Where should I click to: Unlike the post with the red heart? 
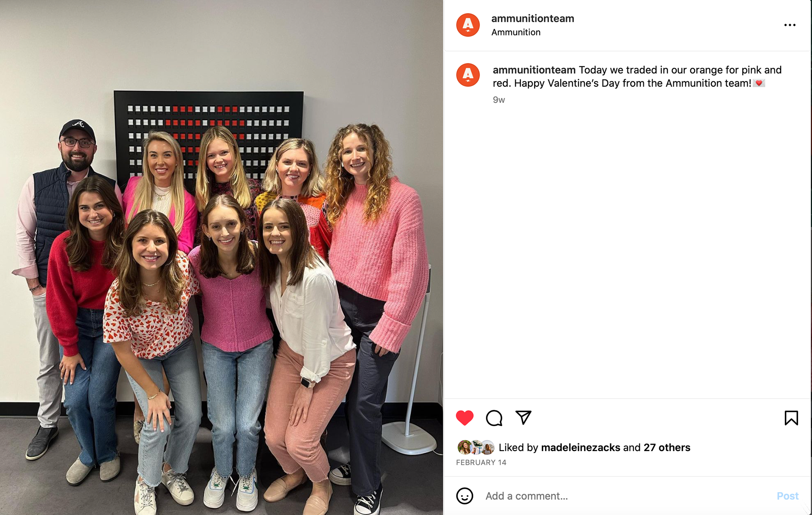(464, 418)
